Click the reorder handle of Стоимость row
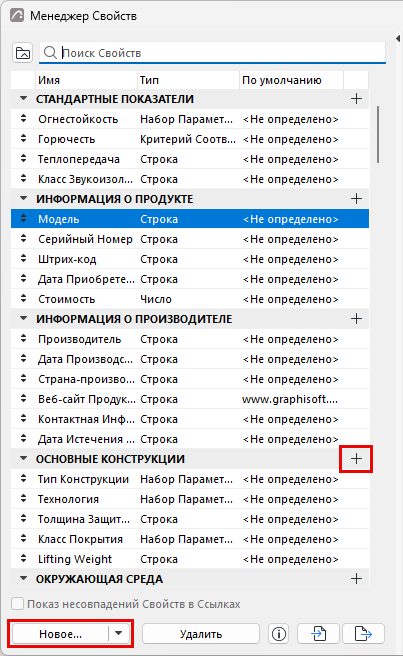The height and width of the screenshot is (656, 403). click(23, 299)
